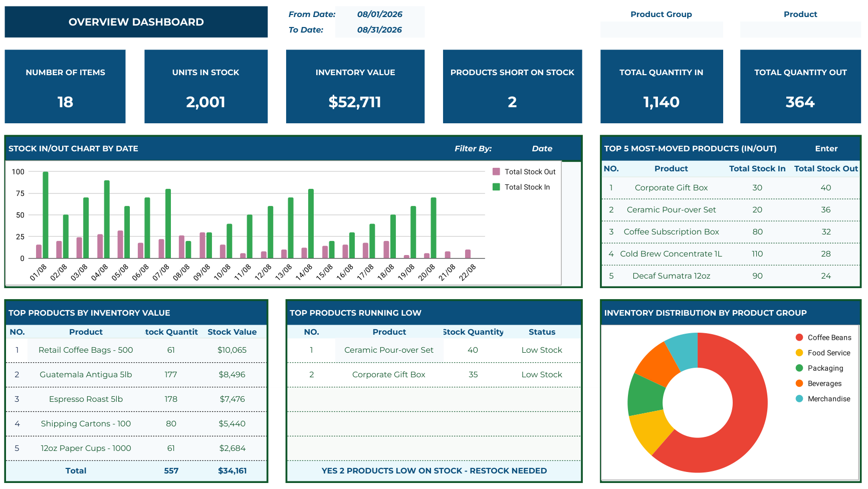Click the Stock Value column header
868x489 pixels.
232,332
